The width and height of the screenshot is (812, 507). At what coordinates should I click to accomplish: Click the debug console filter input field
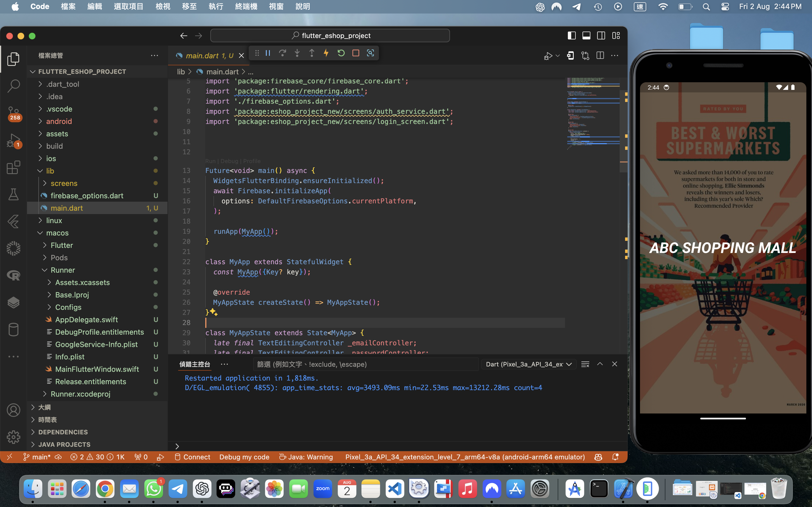365,364
